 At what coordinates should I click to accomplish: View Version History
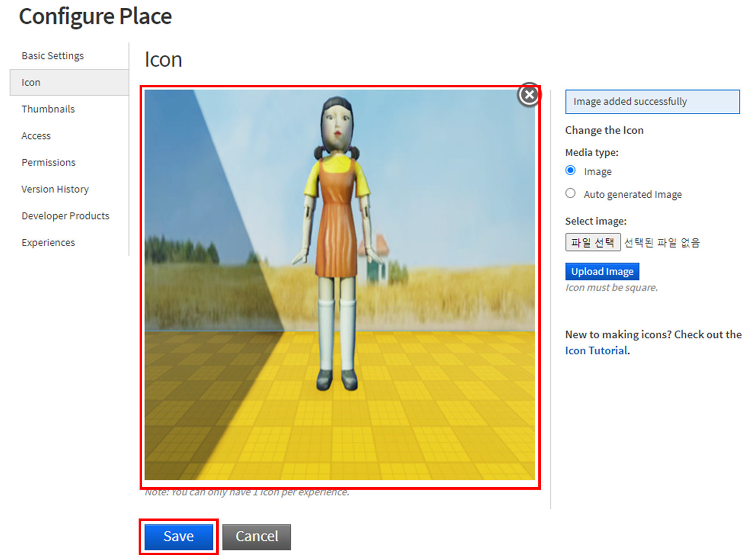[x=55, y=189]
